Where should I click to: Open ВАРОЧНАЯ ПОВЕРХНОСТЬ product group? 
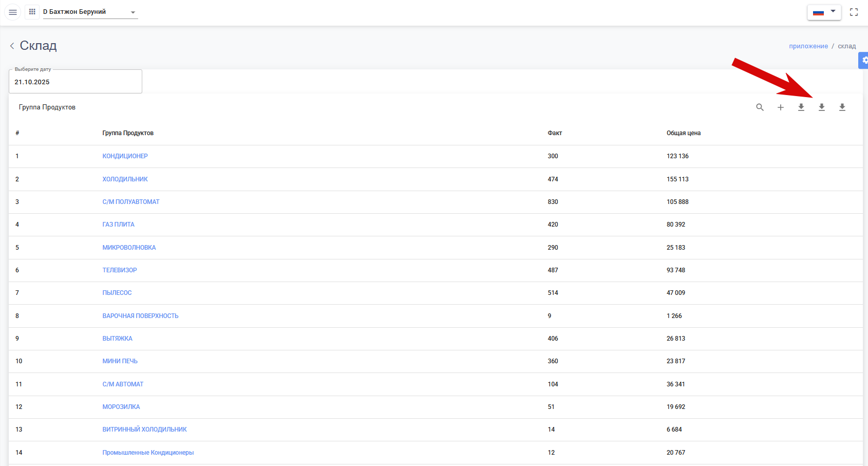point(140,316)
